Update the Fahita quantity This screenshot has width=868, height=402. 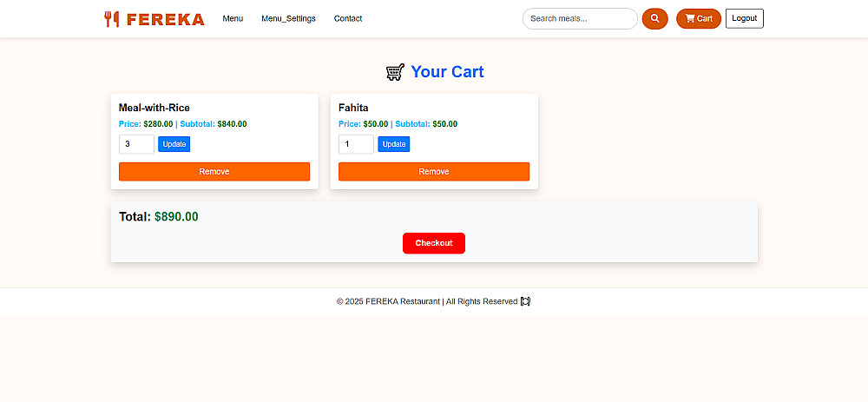[x=394, y=144]
